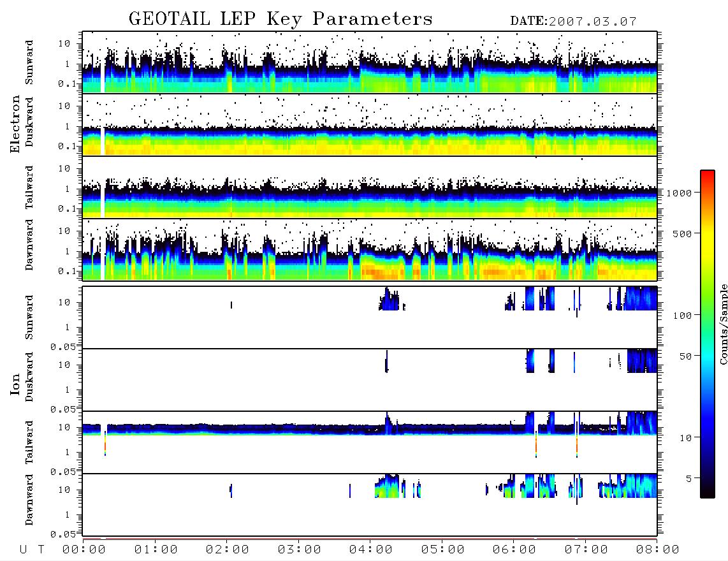Click the '500' colorbar tick value
The image size is (728, 561).
tap(682, 233)
